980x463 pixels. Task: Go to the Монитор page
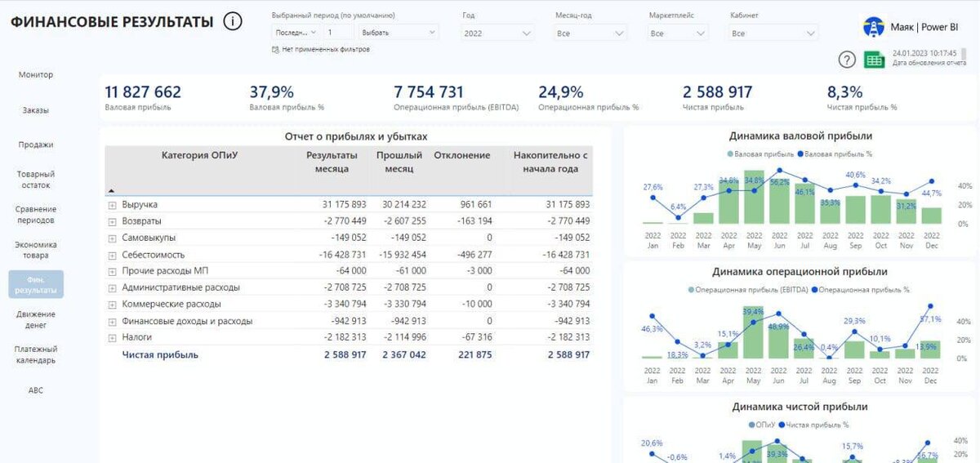36,75
